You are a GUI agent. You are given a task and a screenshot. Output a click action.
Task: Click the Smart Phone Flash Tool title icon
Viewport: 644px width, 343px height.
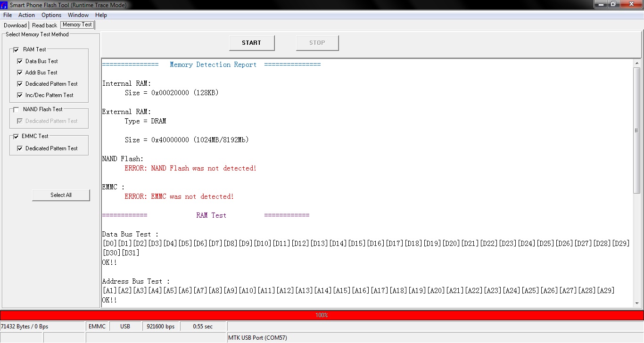[5, 5]
